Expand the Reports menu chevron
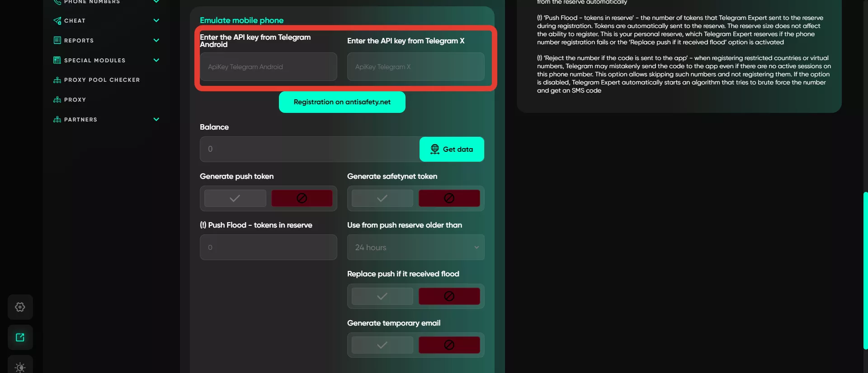868x373 pixels. [x=156, y=40]
